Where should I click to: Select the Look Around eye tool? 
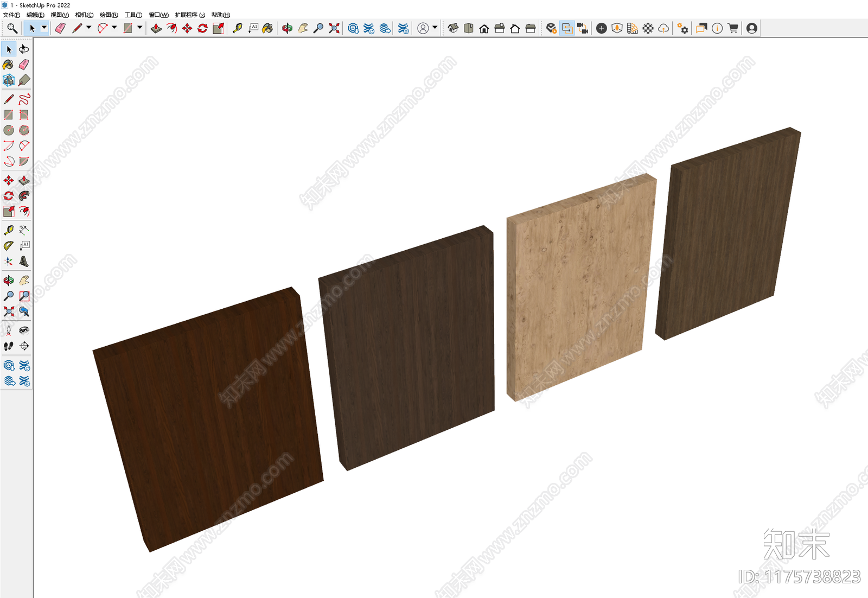tap(24, 330)
